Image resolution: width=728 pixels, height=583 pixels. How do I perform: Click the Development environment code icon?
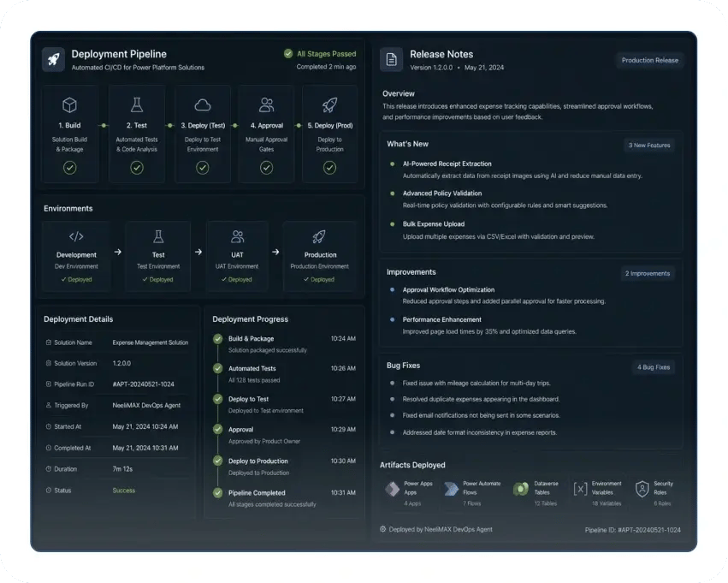pyautogui.click(x=77, y=236)
